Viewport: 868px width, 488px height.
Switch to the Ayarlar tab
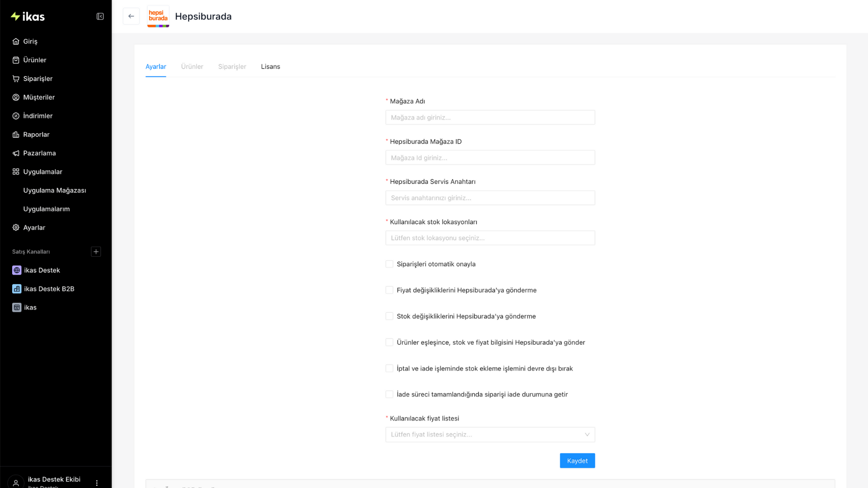[156, 67]
